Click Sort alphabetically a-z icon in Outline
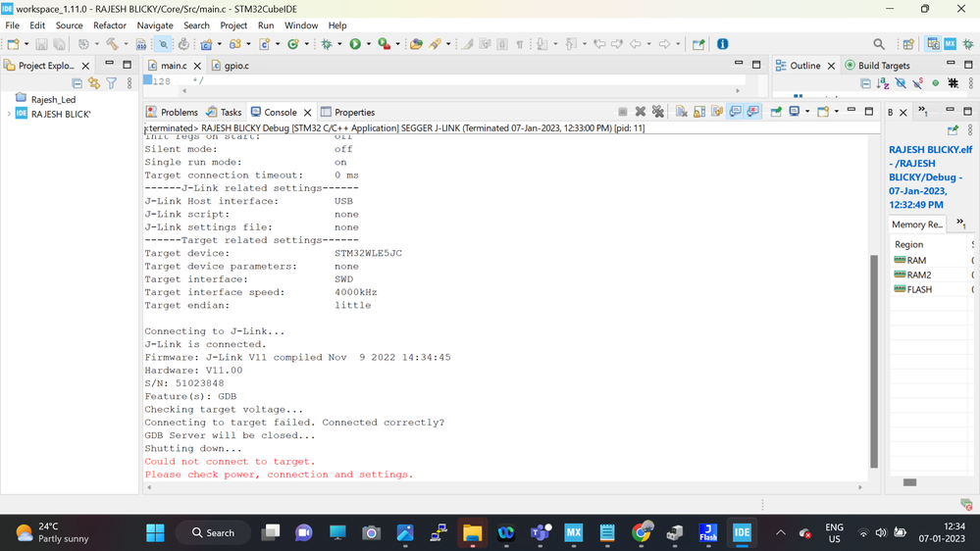 [883, 83]
